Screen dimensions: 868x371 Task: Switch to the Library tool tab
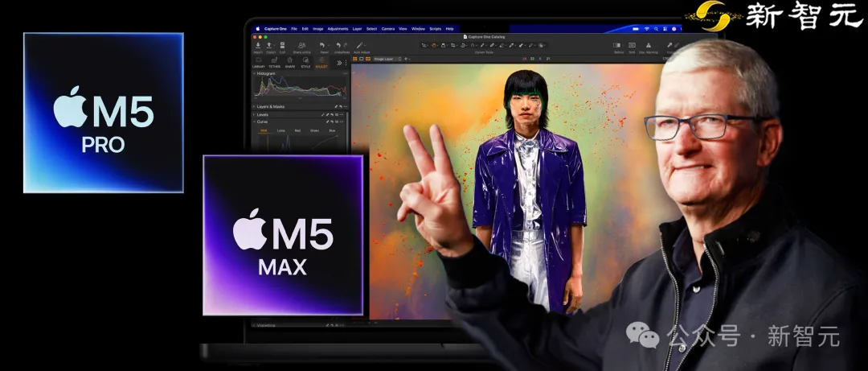pyautogui.click(x=259, y=62)
